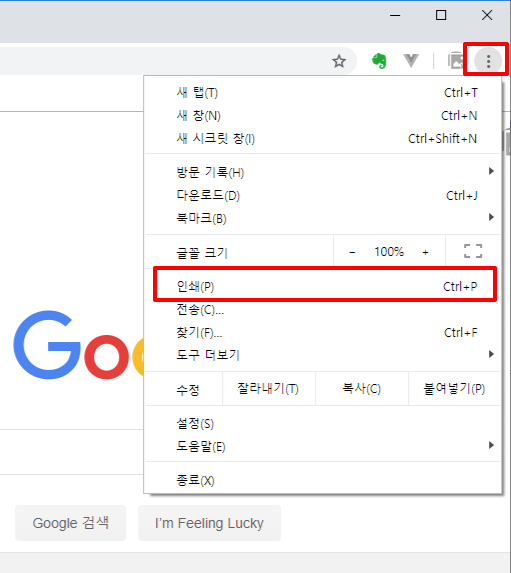The width and height of the screenshot is (511, 573).
Task: Click the 수정 edit label
Action: [188, 390]
